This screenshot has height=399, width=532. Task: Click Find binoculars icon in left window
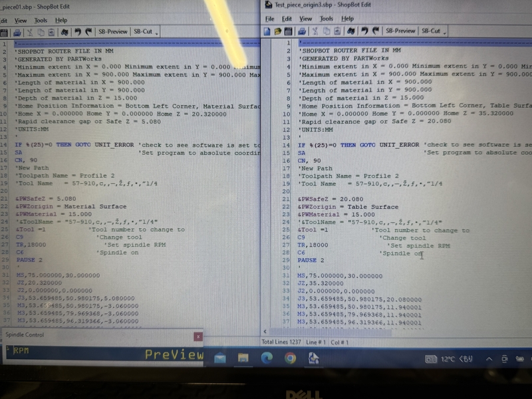[65, 32]
